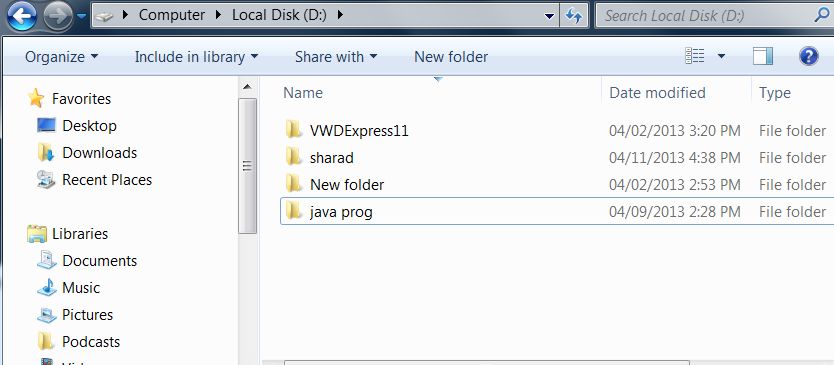The height and width of the screenshot is (365, 834).
Task: Open the Organize menu
Action: (x=61, y=57)
